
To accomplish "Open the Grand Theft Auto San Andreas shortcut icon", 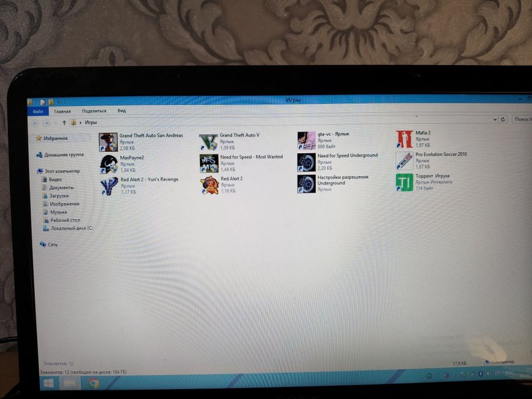I will pos(108,142).
